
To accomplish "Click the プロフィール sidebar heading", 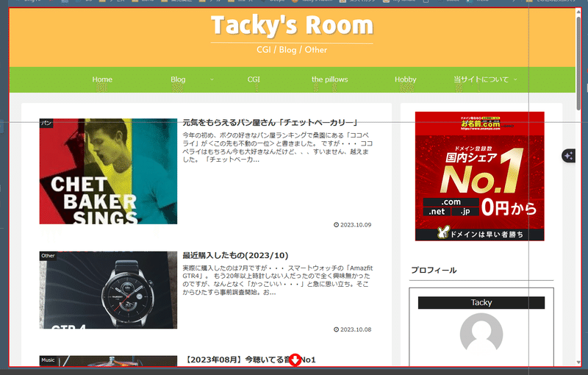I will (x=434, y=271).
